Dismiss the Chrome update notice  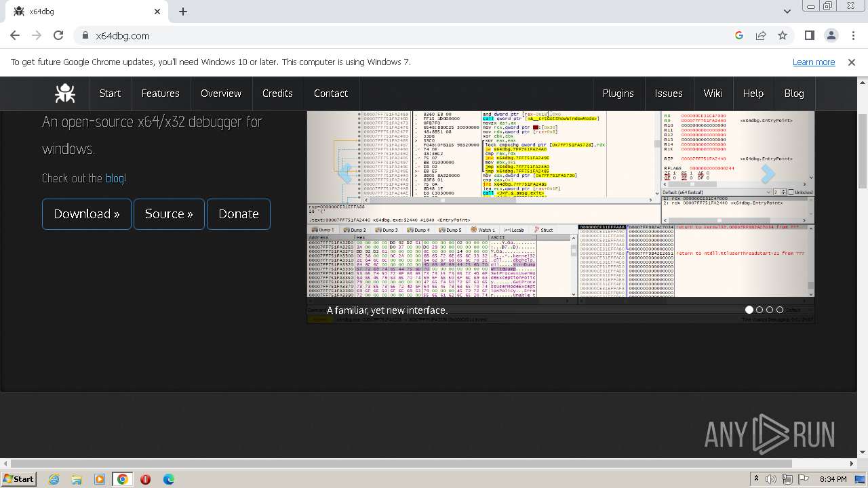852,62
